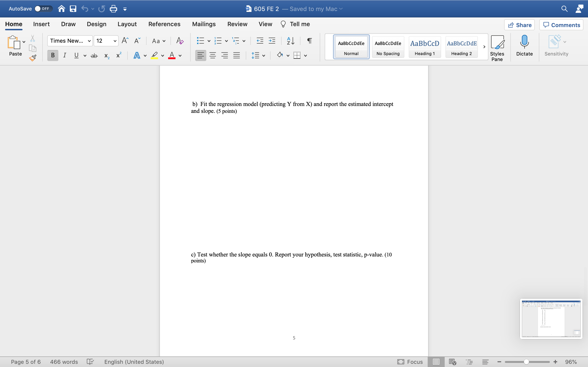
Task: Select the Heading 1 style
Action: click(x=425, y=47)
